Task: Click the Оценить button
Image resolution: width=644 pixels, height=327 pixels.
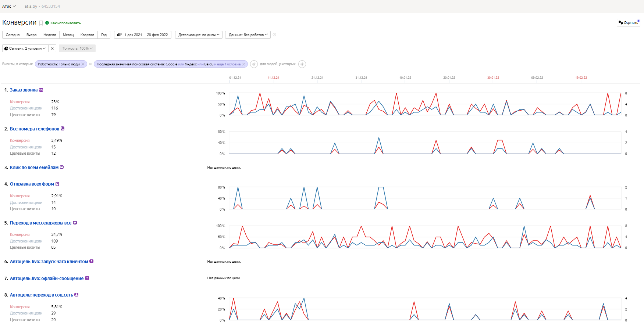Action: tap(628, 22)
